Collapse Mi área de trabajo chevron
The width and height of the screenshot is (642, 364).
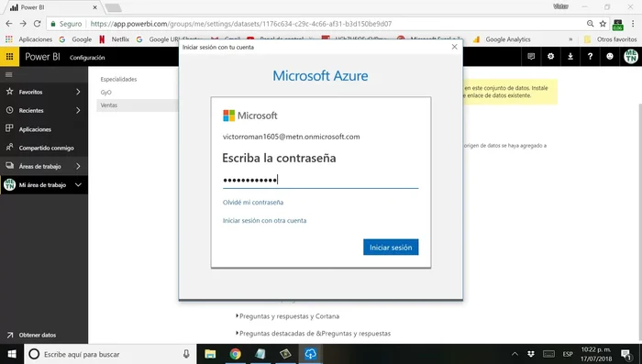tap(78, 184)
